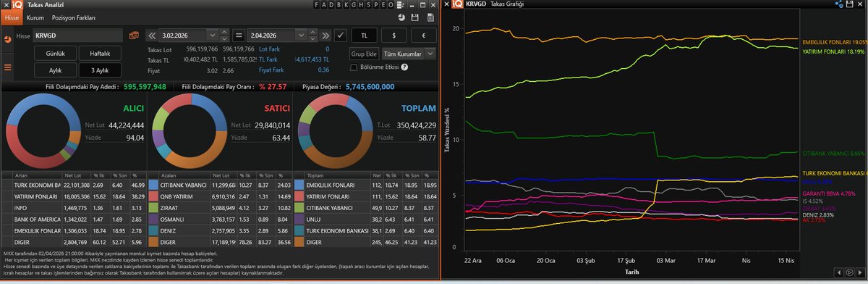Viewport: 868px width, 284px height.
Task: Select letter S in the title bar group
Action: 368,4
